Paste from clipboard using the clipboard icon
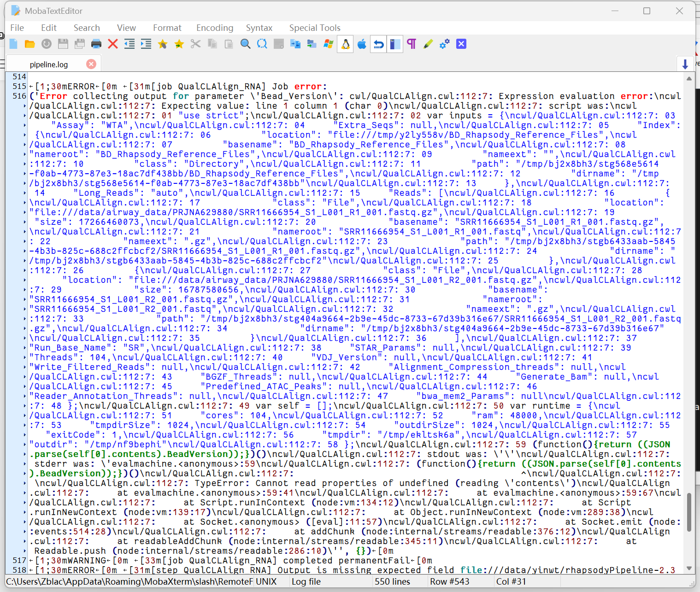Viewport: 700px width, 592px height. (229, 44)
